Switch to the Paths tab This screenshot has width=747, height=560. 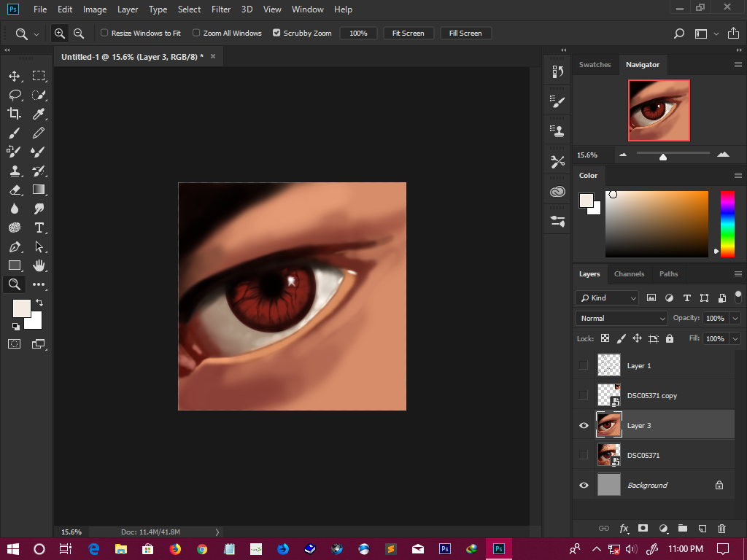click(x=668, y=274)
